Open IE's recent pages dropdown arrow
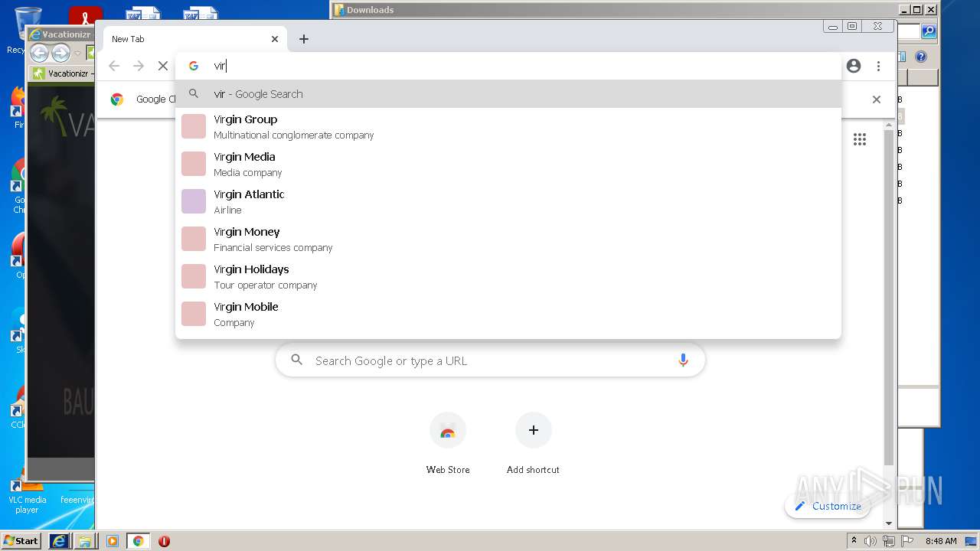 pyautogui.click(x=77, y=54)
